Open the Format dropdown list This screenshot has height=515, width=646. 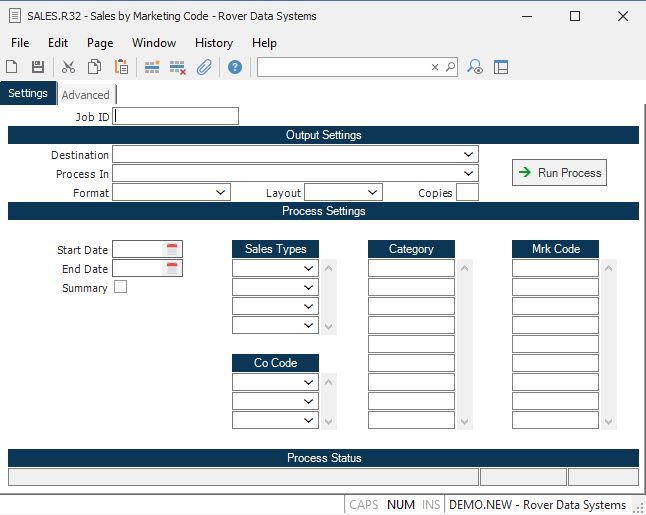221,192
